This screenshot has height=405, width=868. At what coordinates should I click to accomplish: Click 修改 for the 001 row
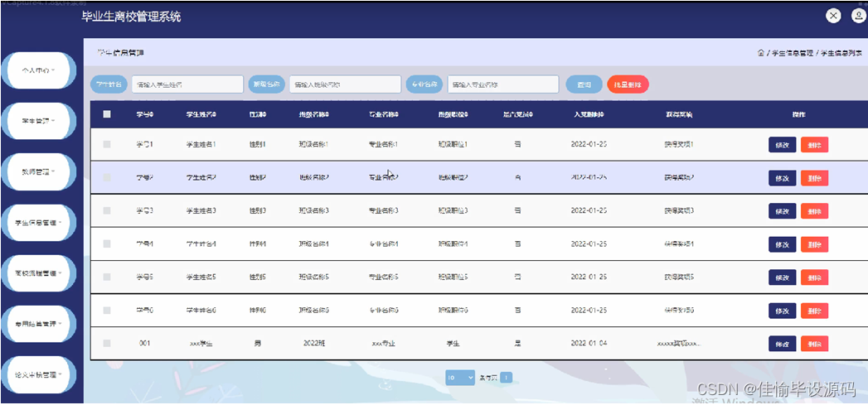point(783,344)
